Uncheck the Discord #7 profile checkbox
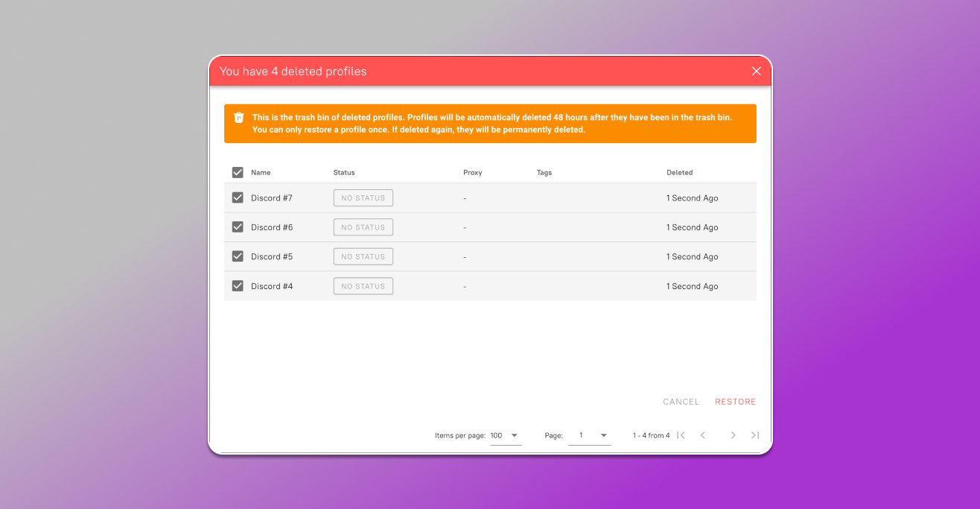Image resolution: width=980 pixels, height=509 pixels. tap(238, 197)
